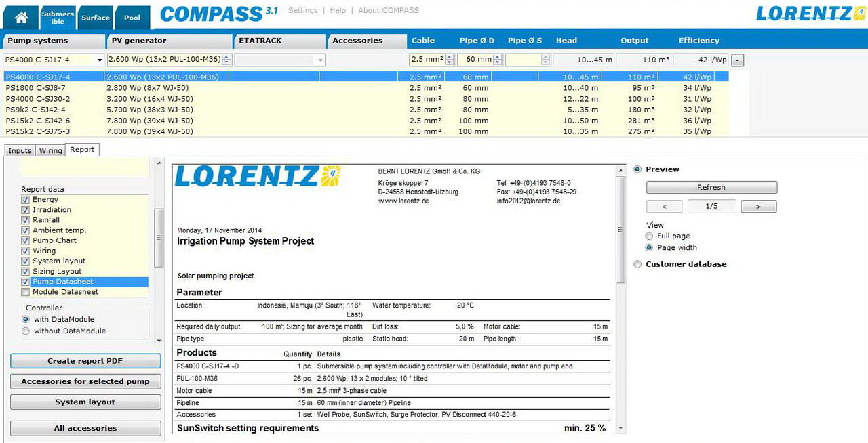Choose the Full page view option
This screenshot has height=443, width=868.
(x=650, y=236)
